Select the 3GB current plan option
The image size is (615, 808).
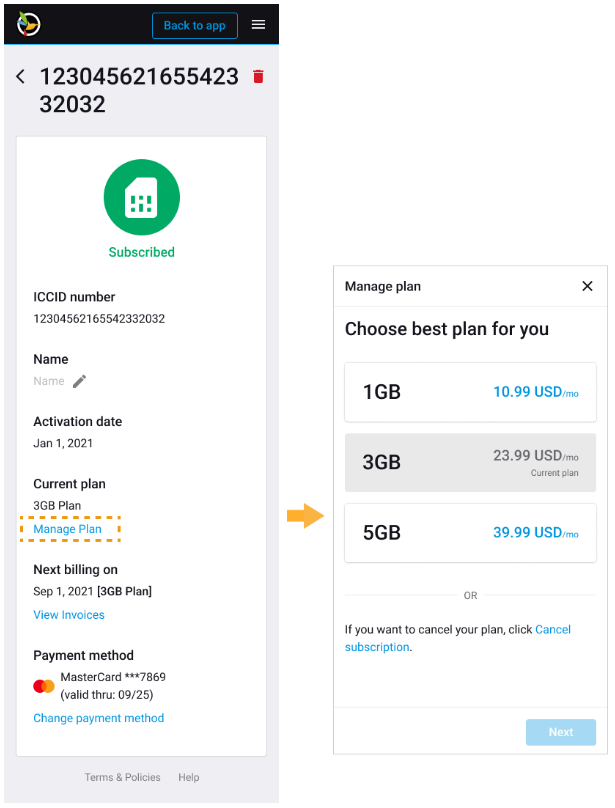470,462
